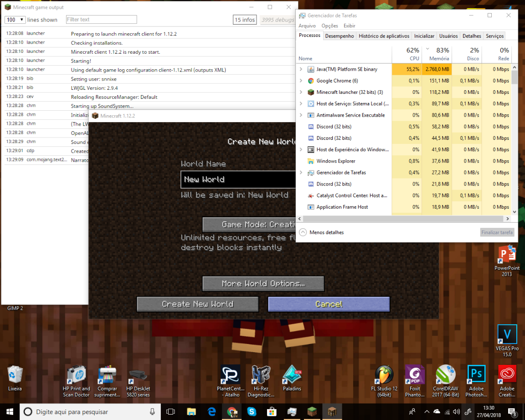
Task: Click Create New World button
Action: [x=197, y=304]
